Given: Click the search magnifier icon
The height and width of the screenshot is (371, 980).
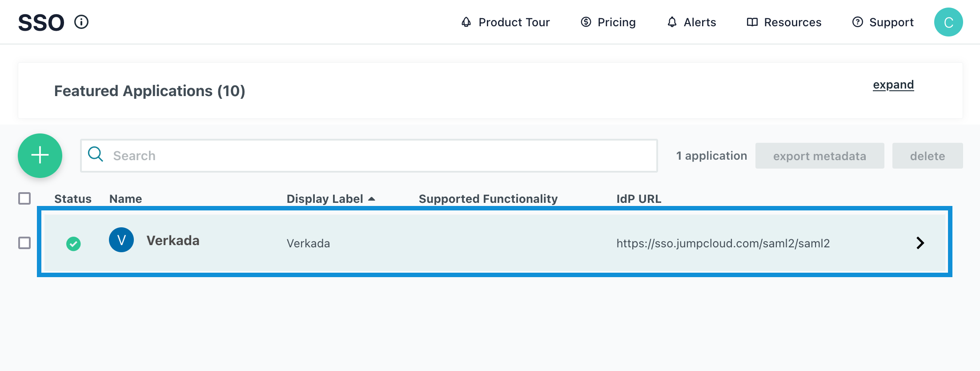Looking at the screenshot, I should point(96,154).
